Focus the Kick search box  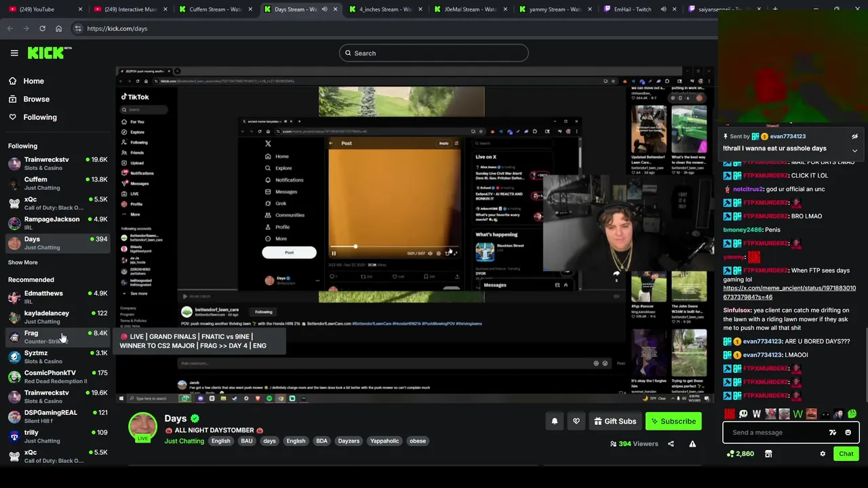click(x=434, y=53)
